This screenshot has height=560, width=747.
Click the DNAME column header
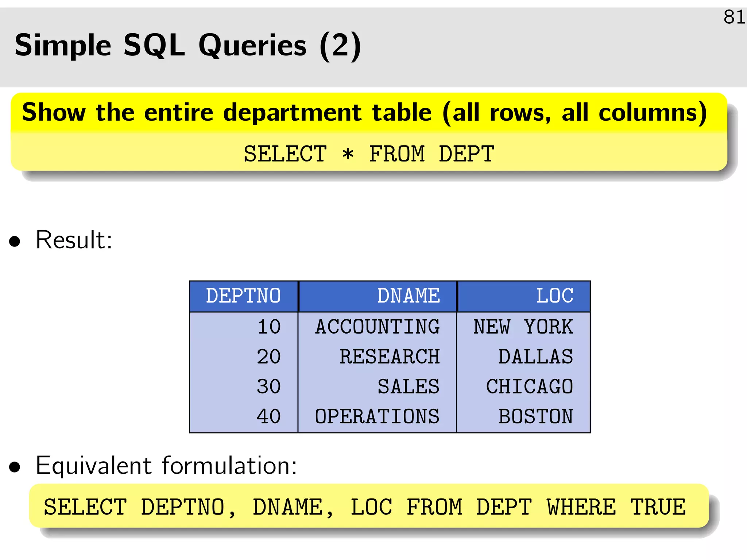tap(378, 296)
